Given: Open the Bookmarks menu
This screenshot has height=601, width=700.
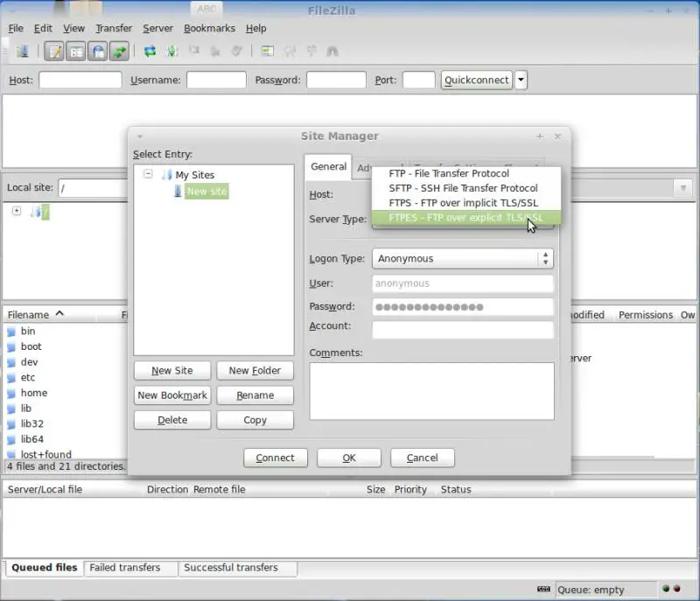Looking at the screenshot, I should 209,29.
